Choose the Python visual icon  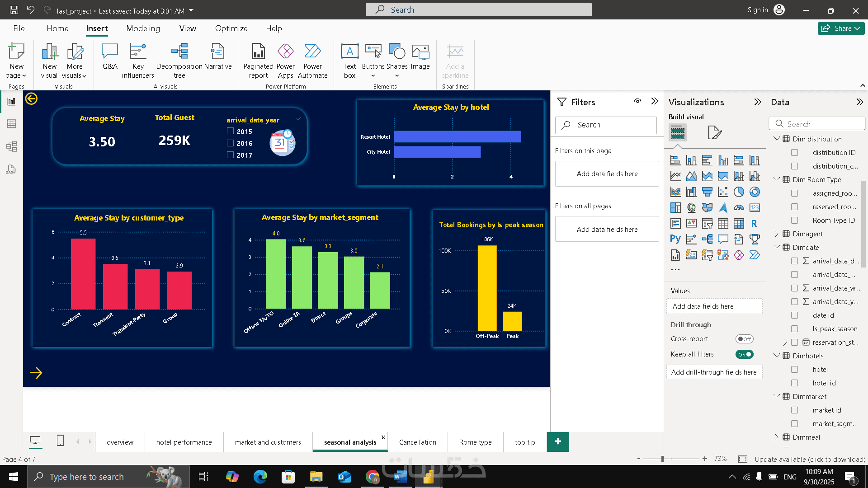pos(675,239)
